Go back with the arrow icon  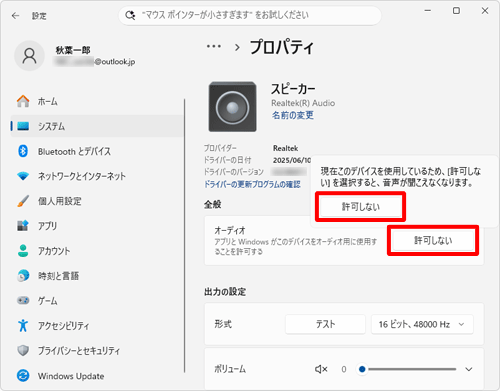(15, 16)
